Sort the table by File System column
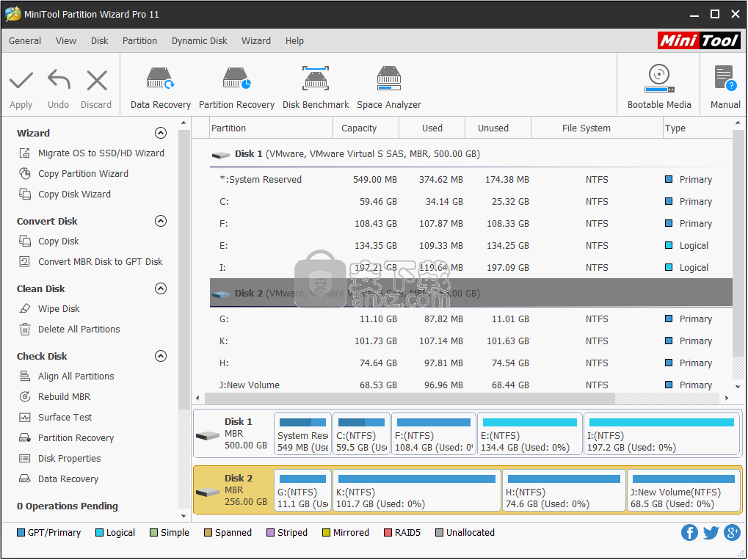 tap(597, 128)
